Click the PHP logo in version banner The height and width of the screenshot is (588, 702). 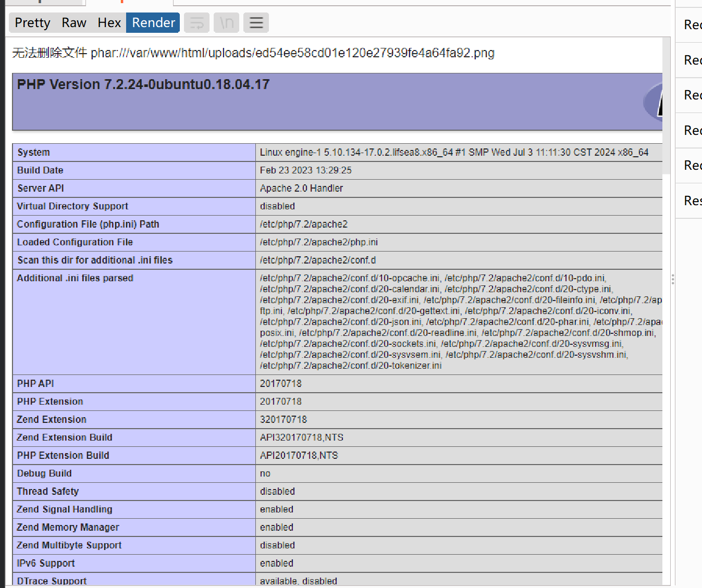654,102
